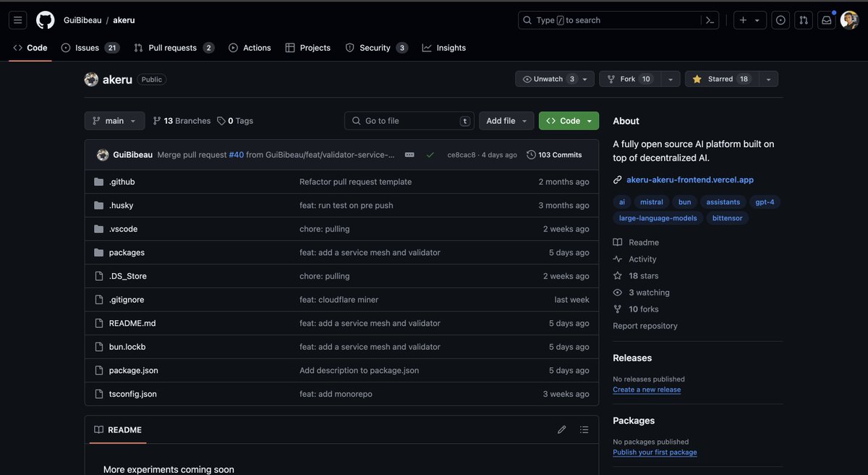The height and width of the screenshot is (475, 868).
Task: Open the package.json file
Action: [134, 370]
